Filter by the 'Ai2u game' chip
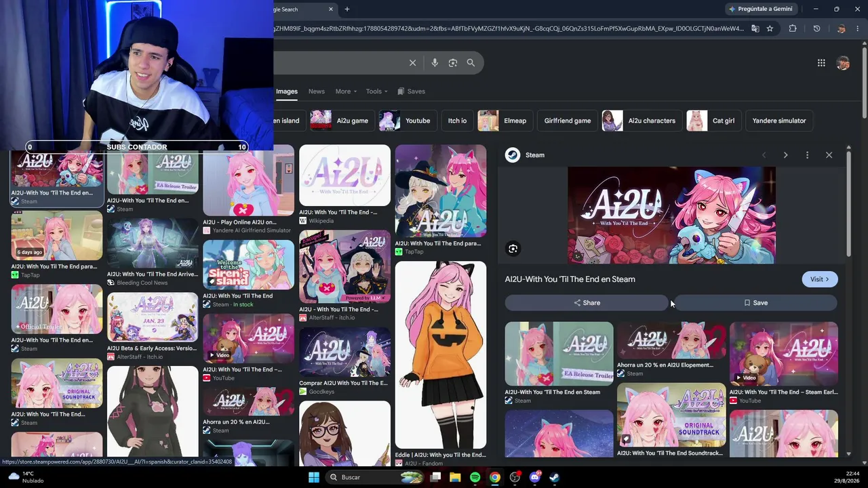The image size is (868, 488). coord(342,121)
